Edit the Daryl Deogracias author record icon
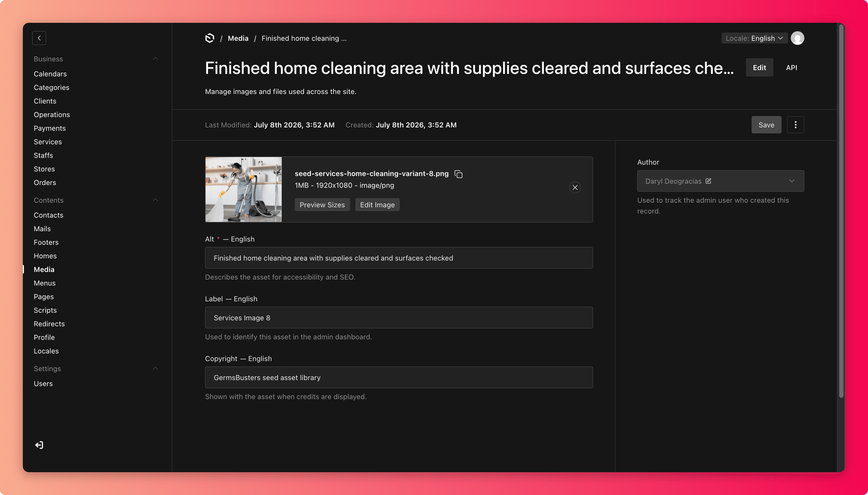868x495 pixels. click(x=708, y=181)
